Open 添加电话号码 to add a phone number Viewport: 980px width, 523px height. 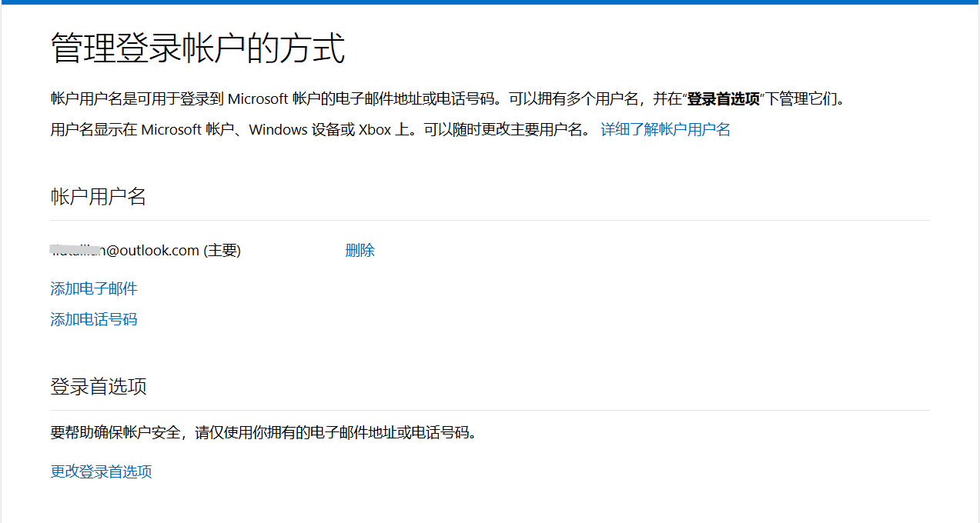pyautogui.click(x=93, y=318)
